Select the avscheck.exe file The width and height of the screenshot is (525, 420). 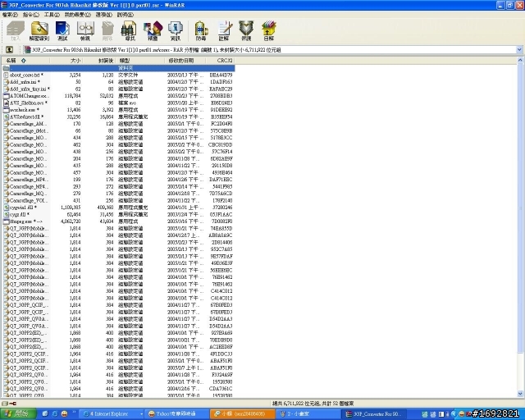pos(118,110)
